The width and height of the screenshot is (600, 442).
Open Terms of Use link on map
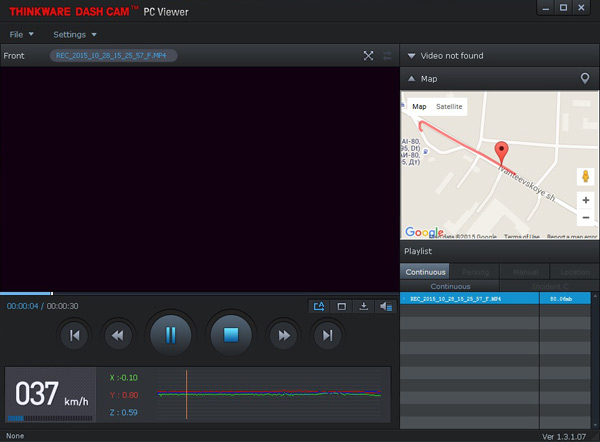point(522,236)
